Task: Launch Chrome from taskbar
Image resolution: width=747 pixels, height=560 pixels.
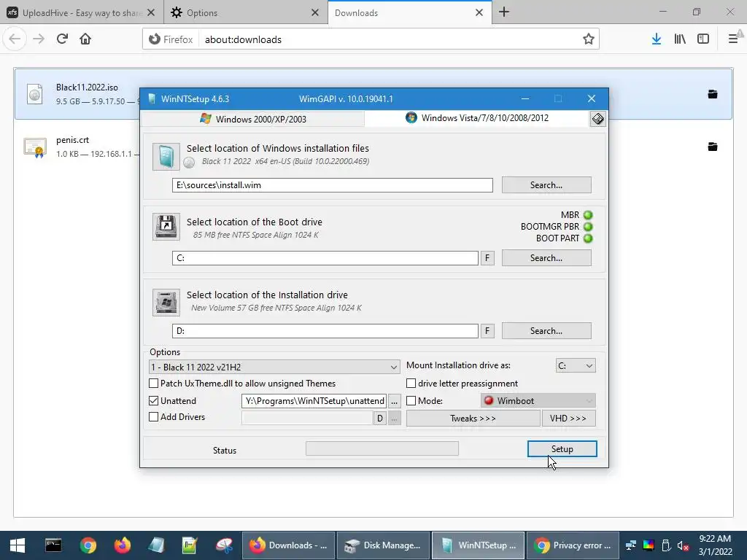Action: (88, 545)
